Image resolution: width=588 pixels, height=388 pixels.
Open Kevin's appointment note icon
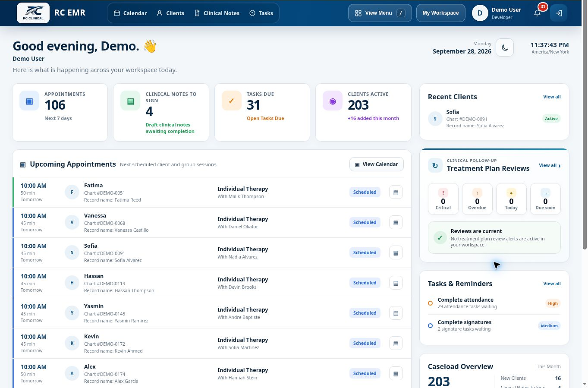pyautogui.click(x=396, y=344)
